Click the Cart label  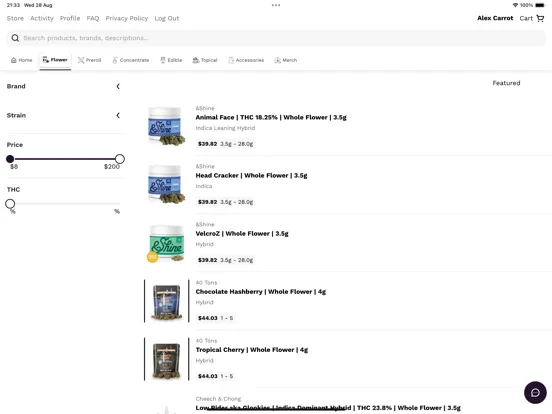pyautogui.click(x=526, y=18)
